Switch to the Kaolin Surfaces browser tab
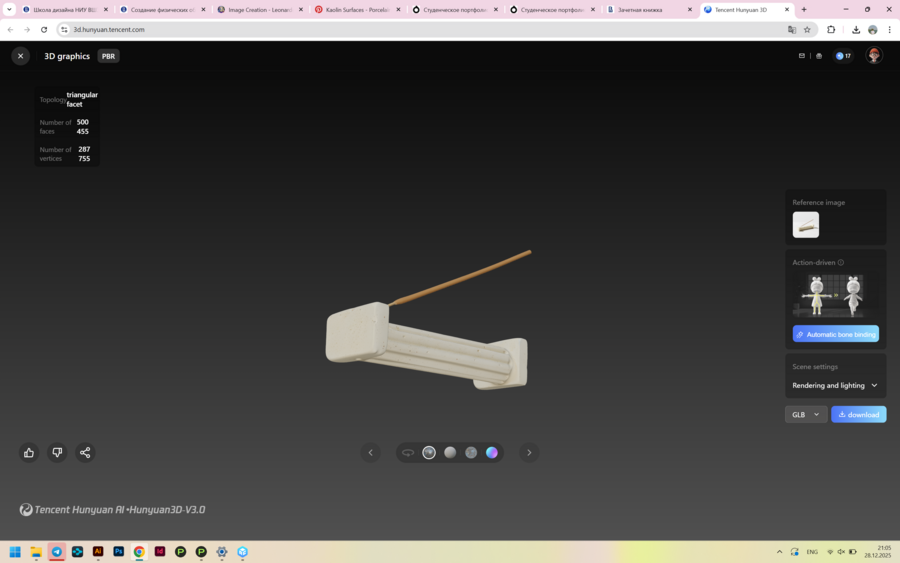900x563 pixels. coord(356,9)
